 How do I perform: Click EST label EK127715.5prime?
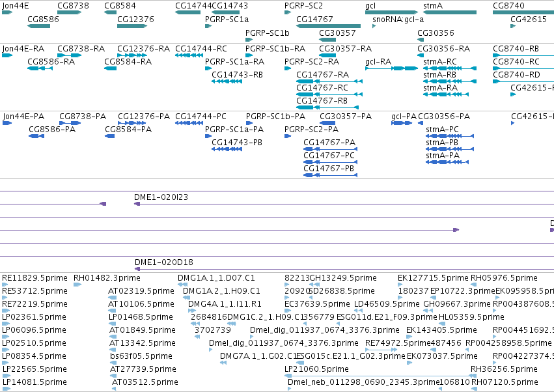click(433, 278)
